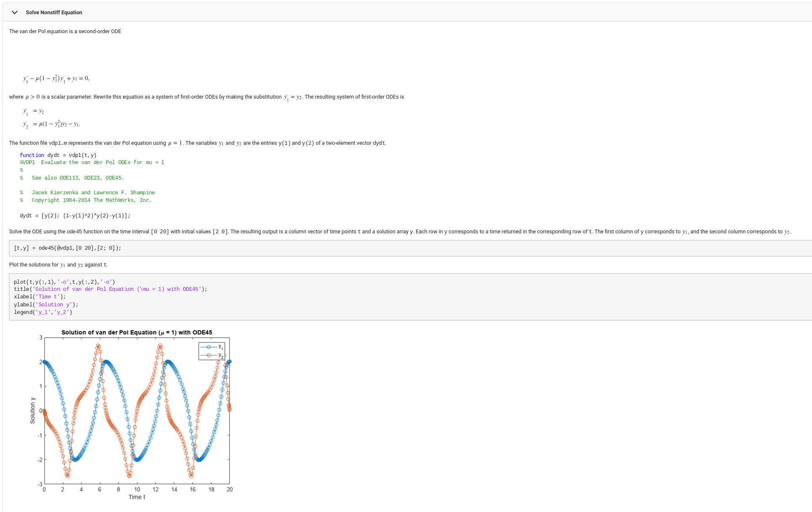Click the ODE45 reference in the comment
Image resolution: width=812 pixels, height=512 pixels.
tap(114, 178)
